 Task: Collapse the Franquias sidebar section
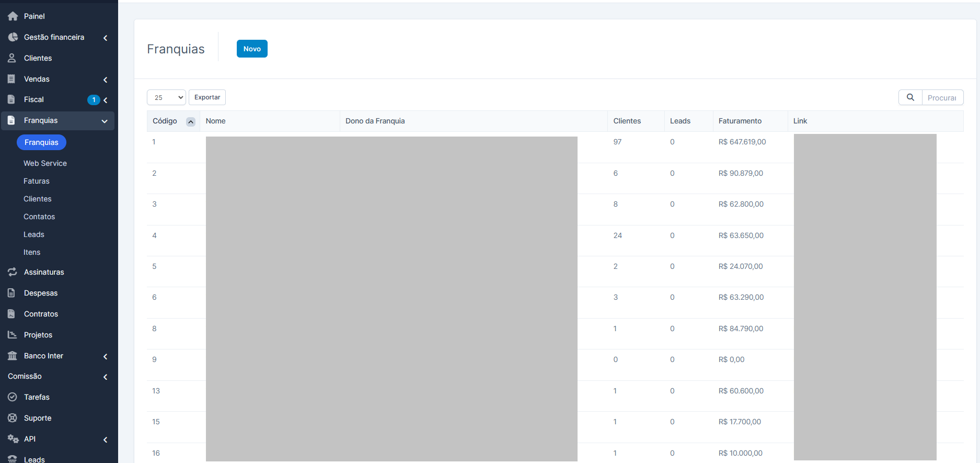105,121
